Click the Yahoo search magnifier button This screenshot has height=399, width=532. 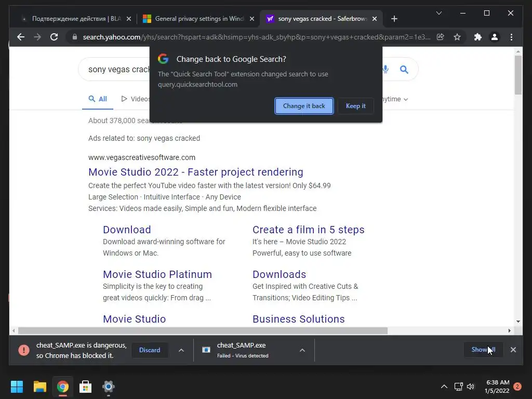[x=404, y=70]
